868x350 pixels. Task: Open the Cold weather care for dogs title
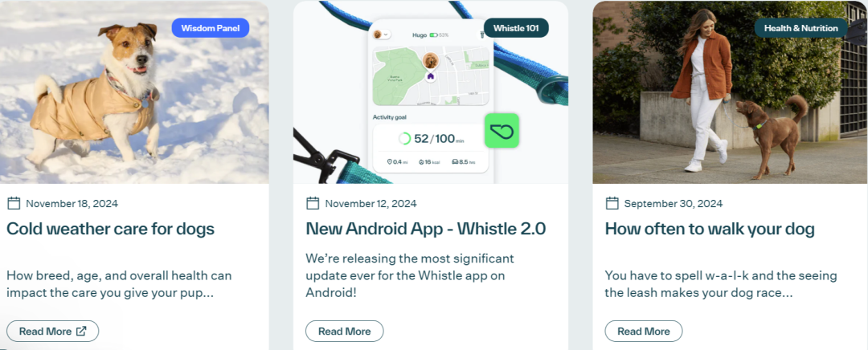click(x=111, y=228)
